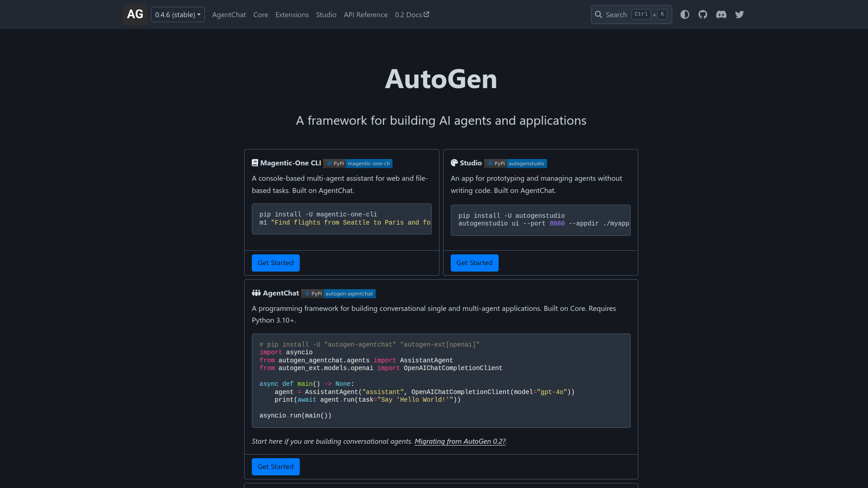Screen dimensions: 868x488
Task: Select the Studio nav item
Action: tap(326, 14)
